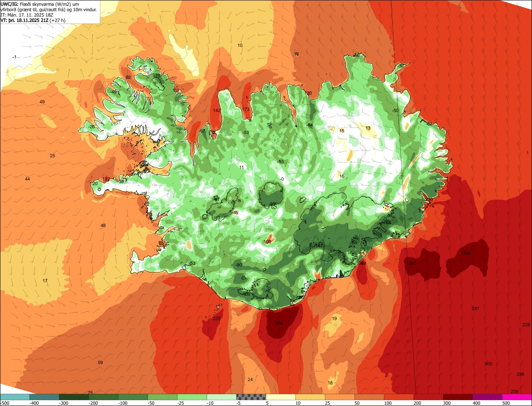Click the 13 value in northeast Iceland
The width and height of the screenshot is (532, 406).
[368, 128]
